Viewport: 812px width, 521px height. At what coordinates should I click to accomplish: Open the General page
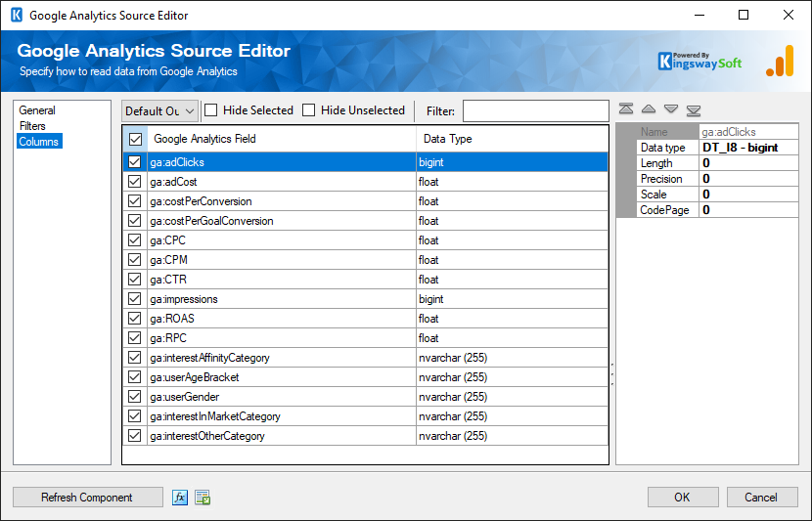tap(37, 110)
